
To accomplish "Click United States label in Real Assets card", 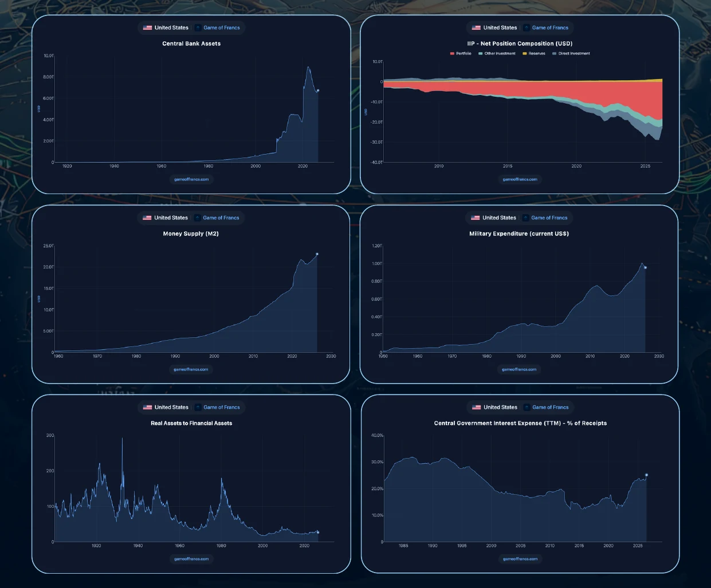I will coord(171,407).
